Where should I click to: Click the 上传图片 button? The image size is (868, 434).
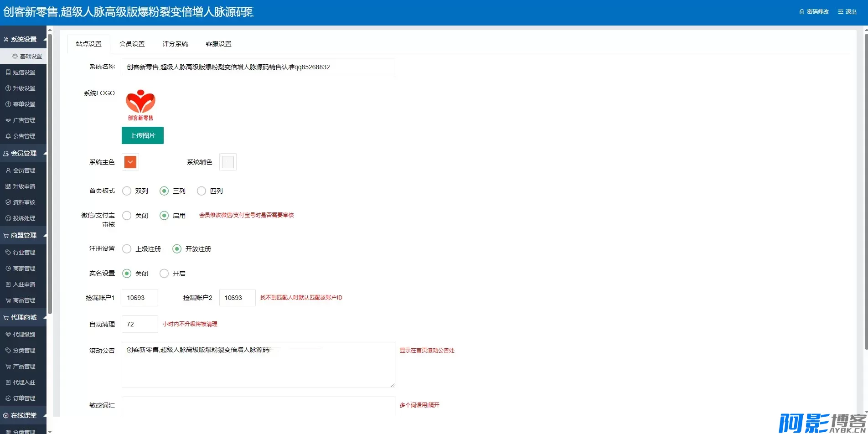pos(142,135)
